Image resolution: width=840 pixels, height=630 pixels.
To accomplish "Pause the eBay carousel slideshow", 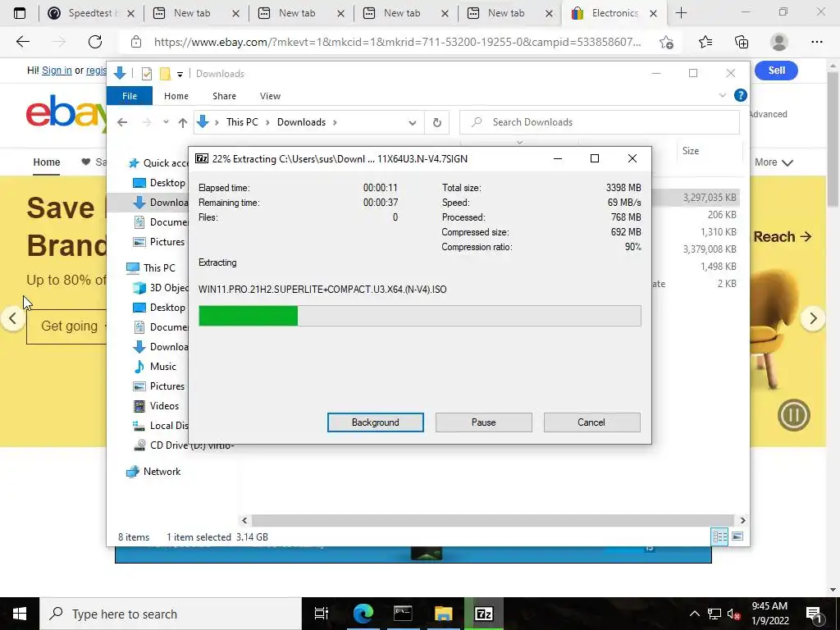I will [x=793, y=415].
